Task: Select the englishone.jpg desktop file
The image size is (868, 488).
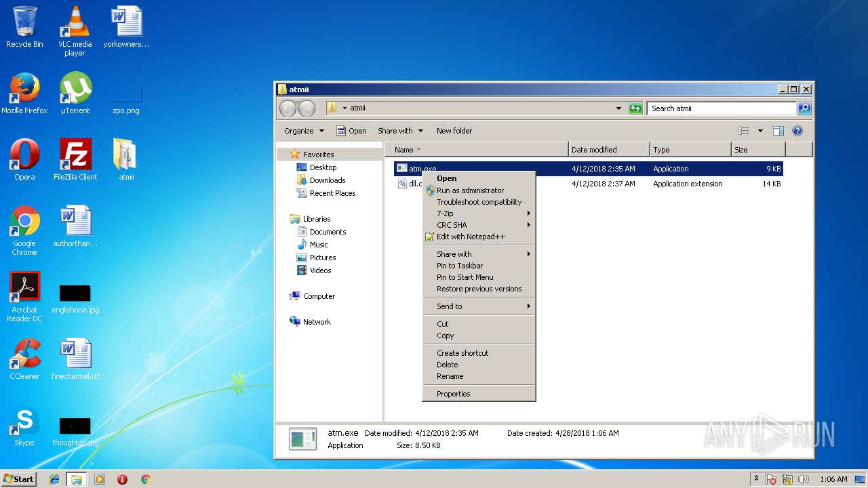Action: click(x=75, y=299)
